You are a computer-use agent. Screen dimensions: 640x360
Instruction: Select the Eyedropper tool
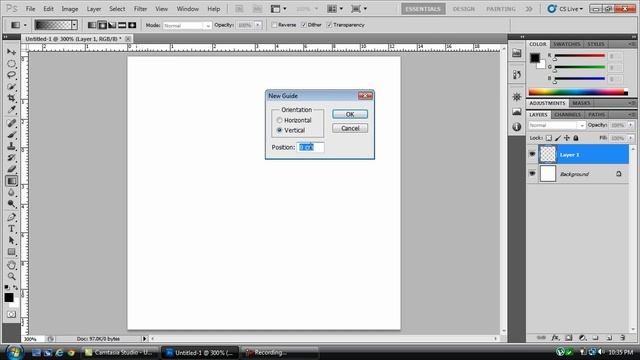pyautogui.click(x=11, y=110)
